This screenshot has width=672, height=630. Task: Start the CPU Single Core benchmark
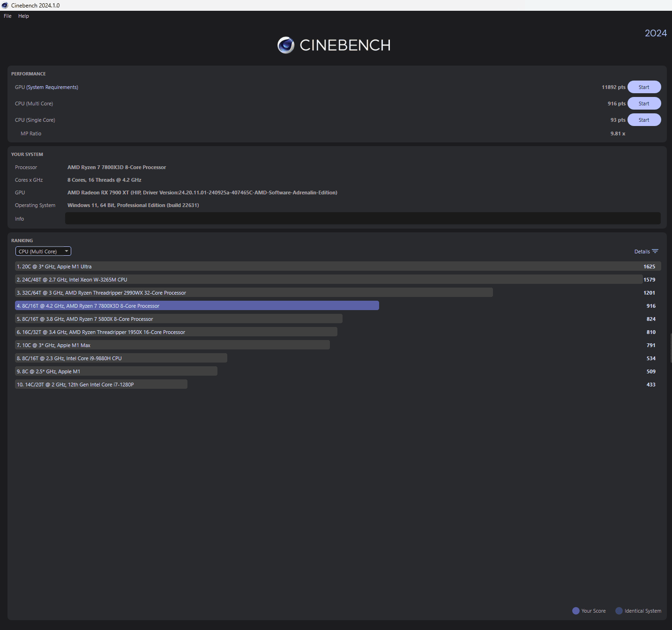(x=644, y=120)
